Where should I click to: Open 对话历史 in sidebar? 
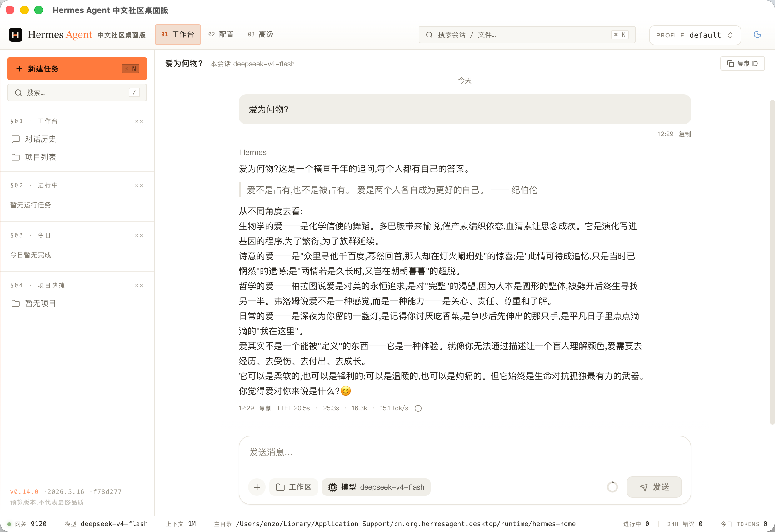34,139
